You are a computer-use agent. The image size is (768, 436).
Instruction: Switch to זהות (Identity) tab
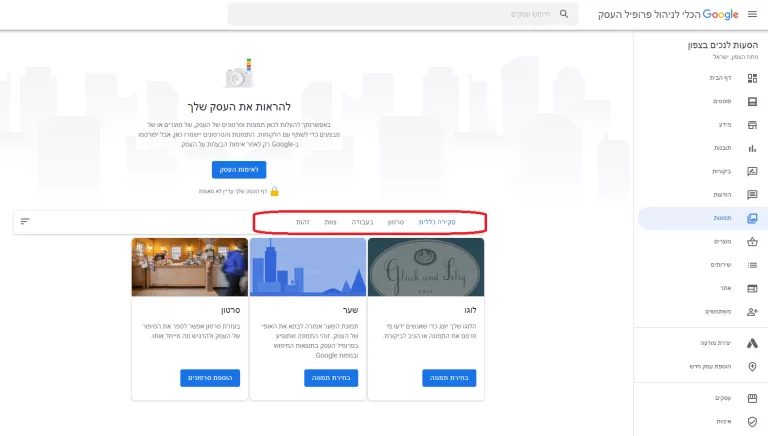(x=303, y=222)
